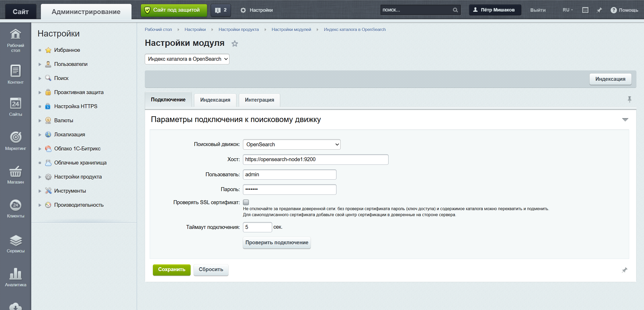
Task: Click the panel layout icon beside RU
Action: [x=585, y=10]
